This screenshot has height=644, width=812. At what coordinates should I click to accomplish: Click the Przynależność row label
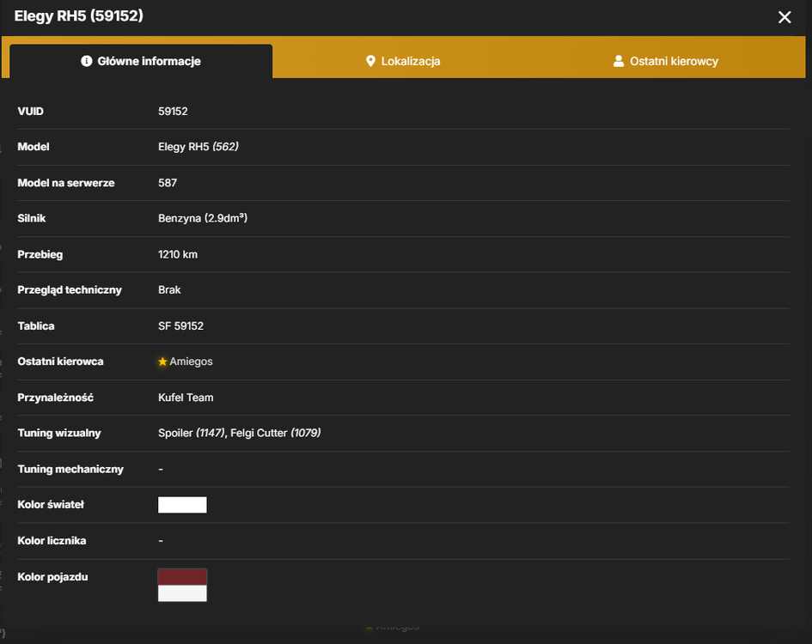click(55, 398)
